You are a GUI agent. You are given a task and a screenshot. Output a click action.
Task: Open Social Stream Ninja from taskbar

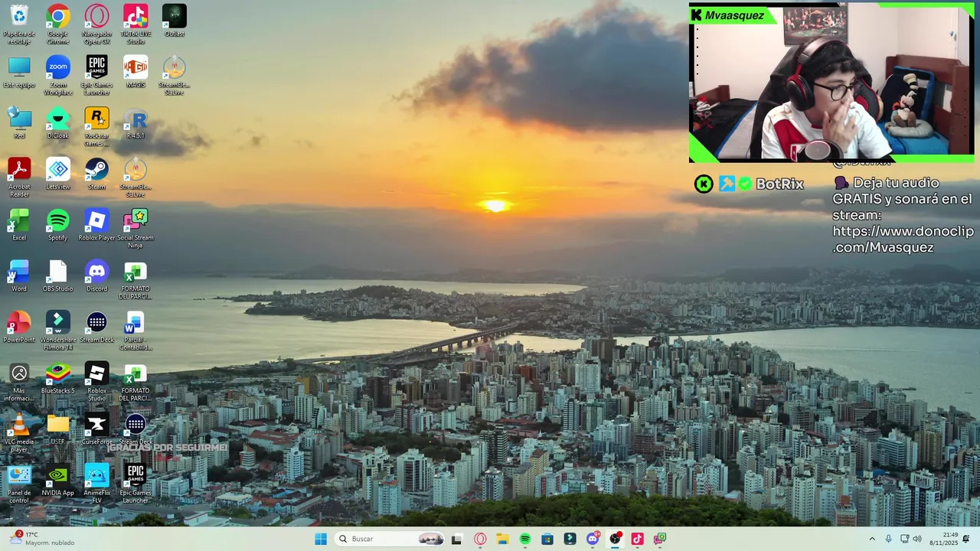(660, 539)
